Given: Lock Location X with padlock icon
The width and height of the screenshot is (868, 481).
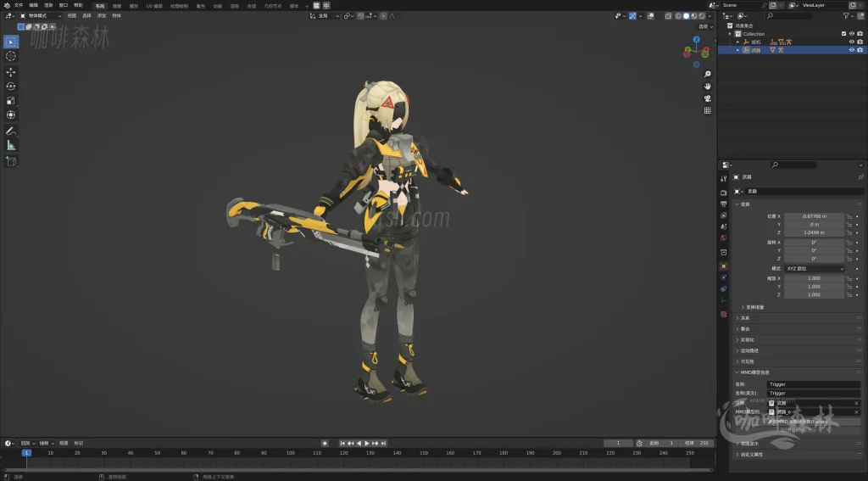Looking at the screenshot, I should tap(849, 216).
